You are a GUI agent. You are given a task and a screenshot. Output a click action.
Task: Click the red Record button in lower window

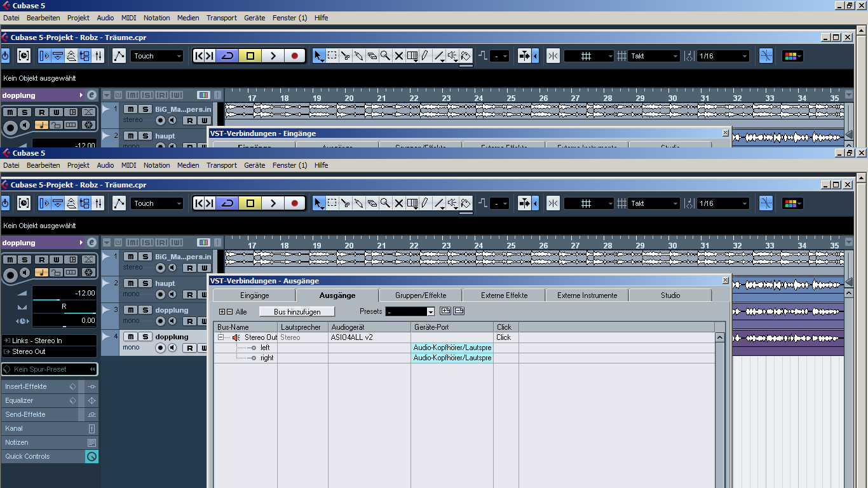(294, 203)
